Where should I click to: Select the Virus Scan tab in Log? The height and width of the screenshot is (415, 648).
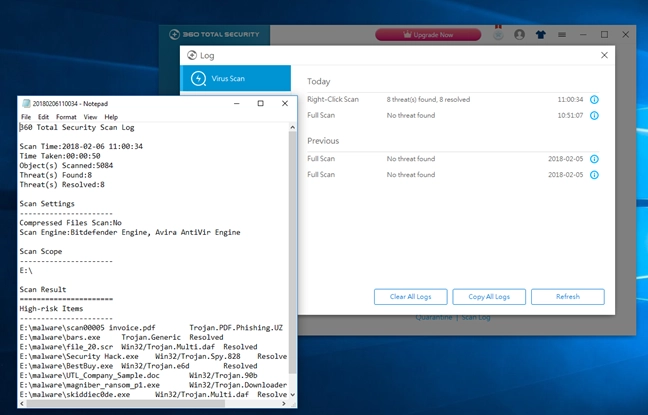point(235,78)
